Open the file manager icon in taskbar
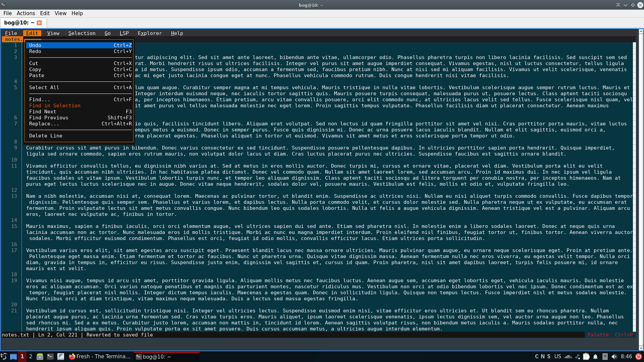 pyautogui.click(x=40, y=356)
